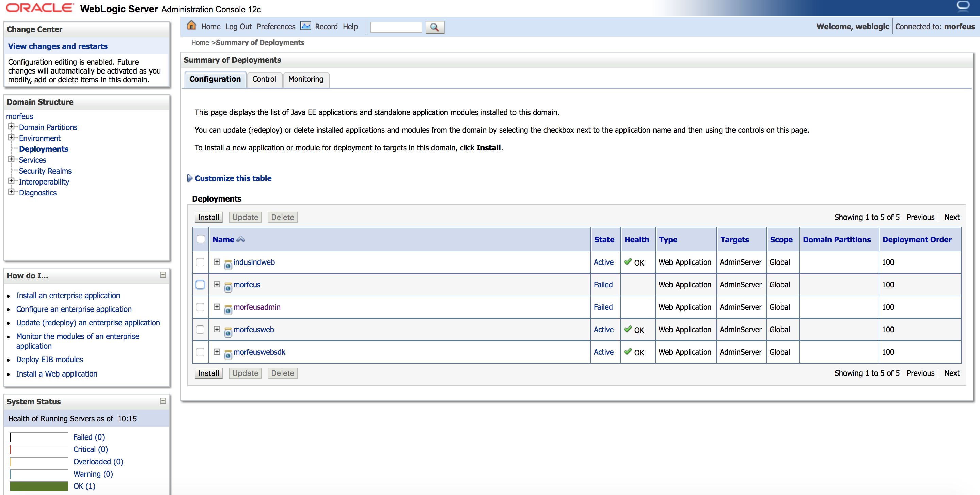
Task: Expand the morfeuswebsdk deployment row
Action: point(217,352)
